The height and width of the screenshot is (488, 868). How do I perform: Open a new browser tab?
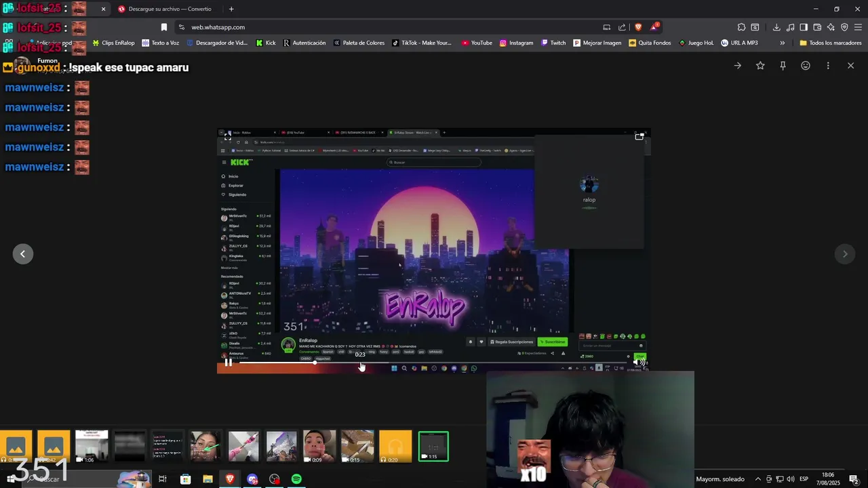[231, 9]
